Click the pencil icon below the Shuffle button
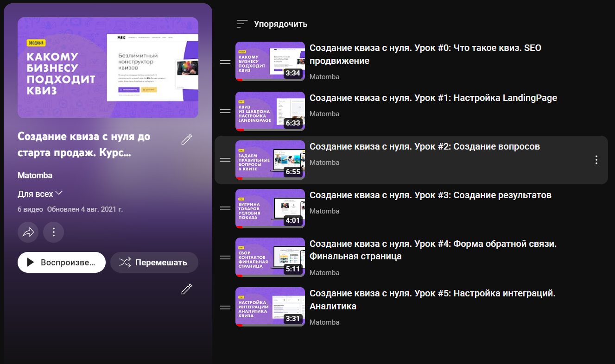This screenshot has width=615, height=364. click(x=186, y=289)
